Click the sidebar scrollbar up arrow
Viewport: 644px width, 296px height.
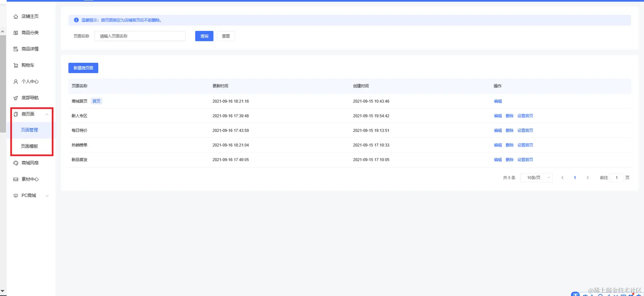click(x=3, y=32)
